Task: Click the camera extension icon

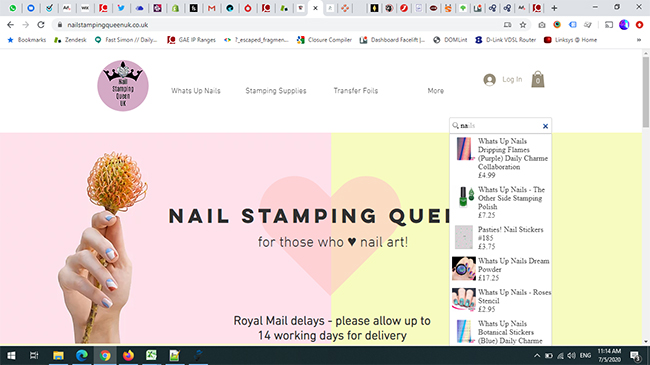Action: coord(541,25)
